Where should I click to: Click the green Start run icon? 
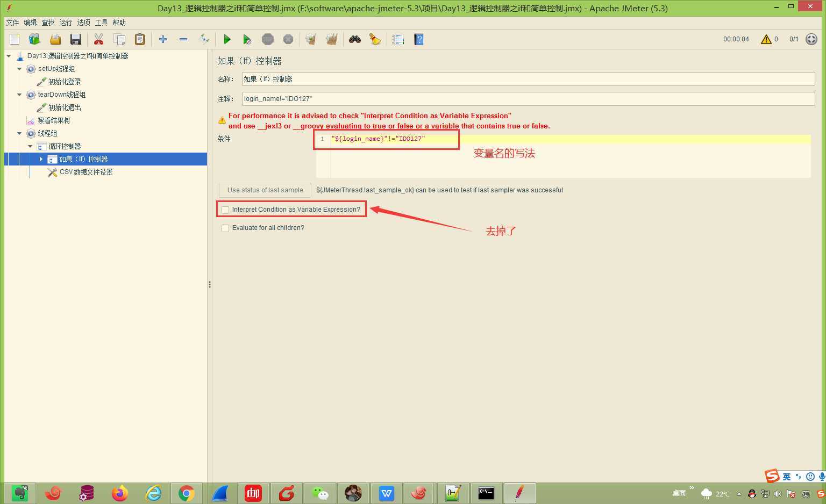pyautogui.click(x=227, y=39)
